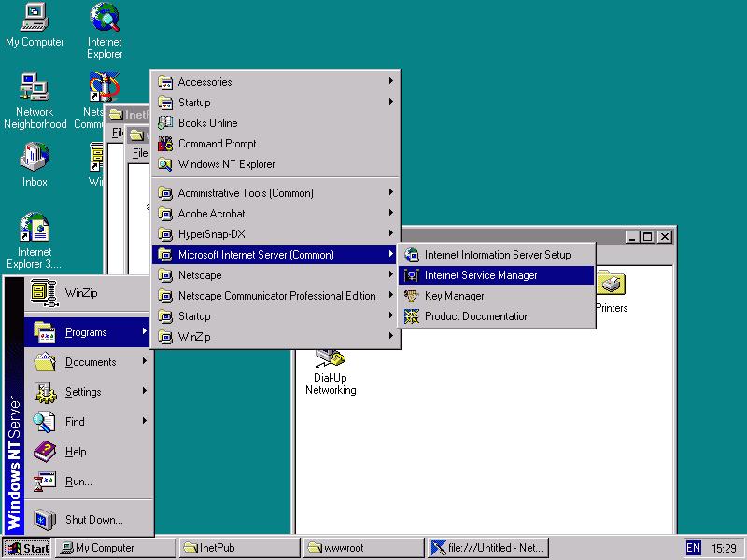The image size is (747, 560).
Task: Open the Printers folder icon
Action: click(611, 285)
